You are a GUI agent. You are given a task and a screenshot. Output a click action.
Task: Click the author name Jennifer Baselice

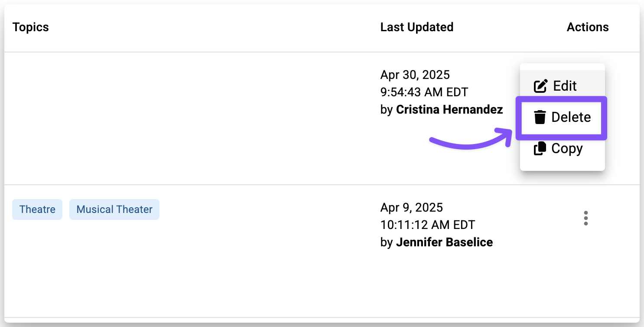(444, 242)
